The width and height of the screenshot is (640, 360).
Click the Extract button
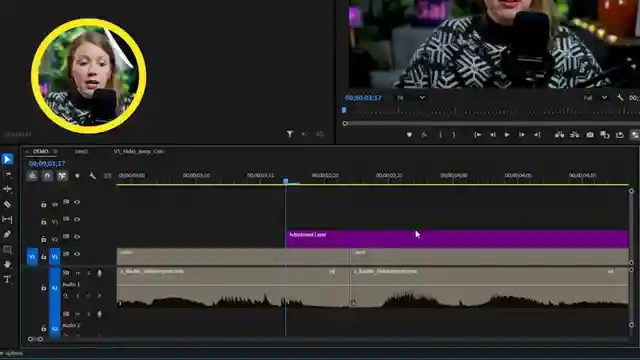pos(575,135)
